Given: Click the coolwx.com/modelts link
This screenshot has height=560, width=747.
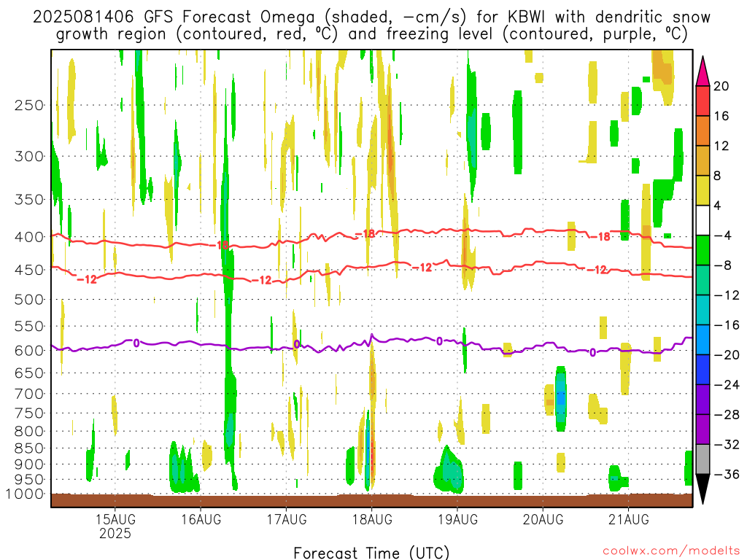Looking at the screenshot, I should 671,551.
